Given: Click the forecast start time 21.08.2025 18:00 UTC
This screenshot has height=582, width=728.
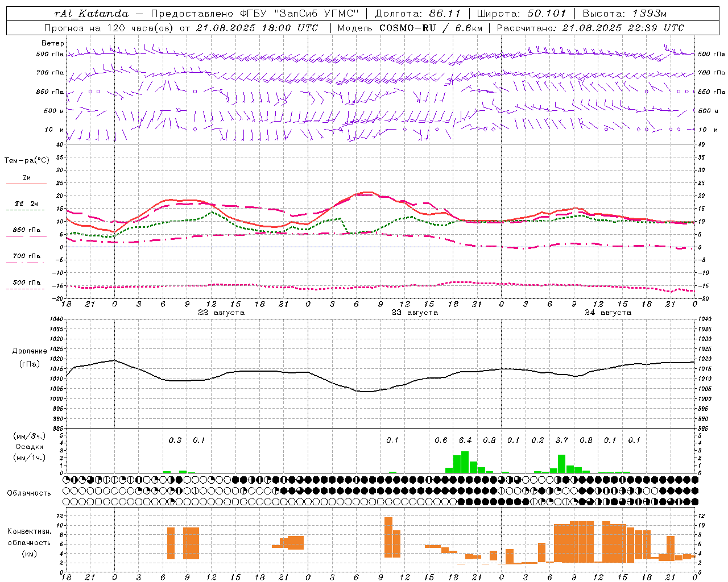Looking at the screenshot, I should click(x=257, y=28).
